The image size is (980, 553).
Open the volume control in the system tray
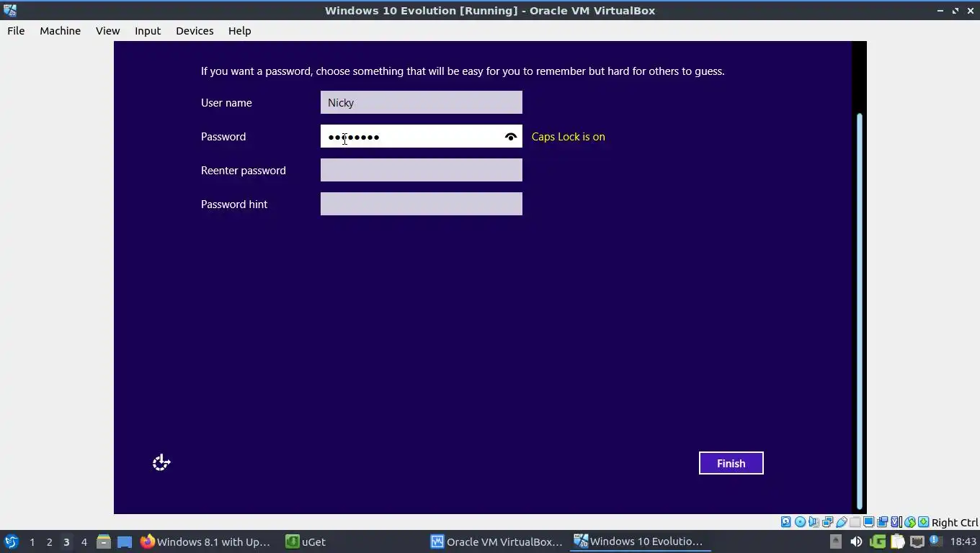(x=856, y=541)
